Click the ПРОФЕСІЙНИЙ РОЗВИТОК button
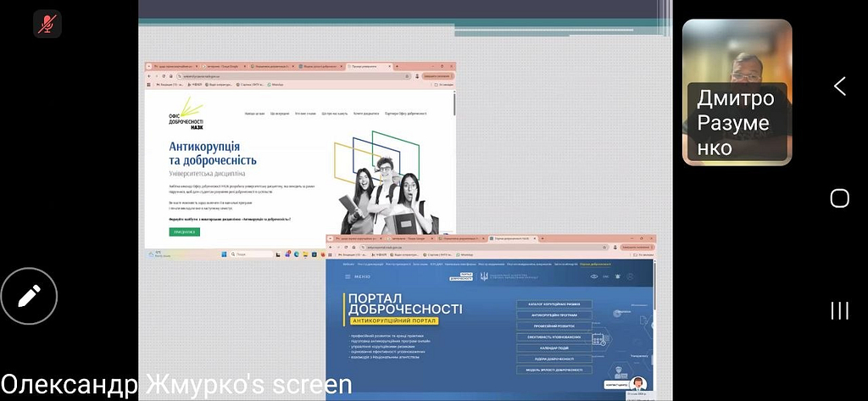 554,326
